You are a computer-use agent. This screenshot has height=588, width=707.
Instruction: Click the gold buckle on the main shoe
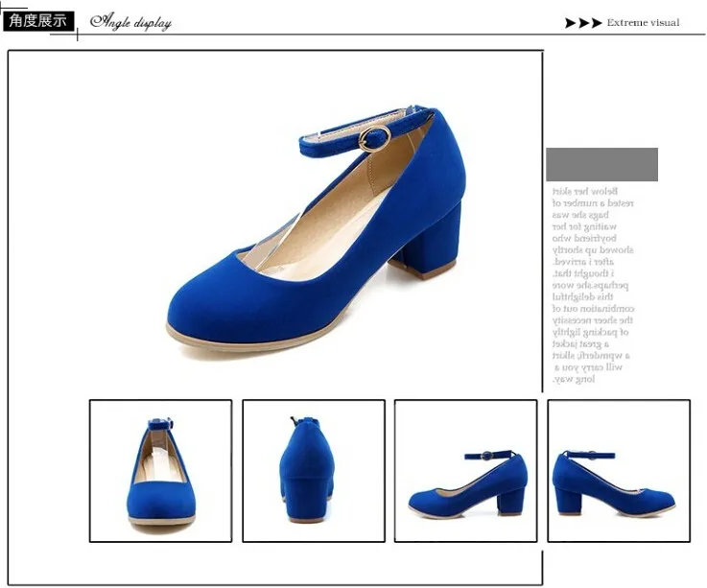click(x=375, y=138)
